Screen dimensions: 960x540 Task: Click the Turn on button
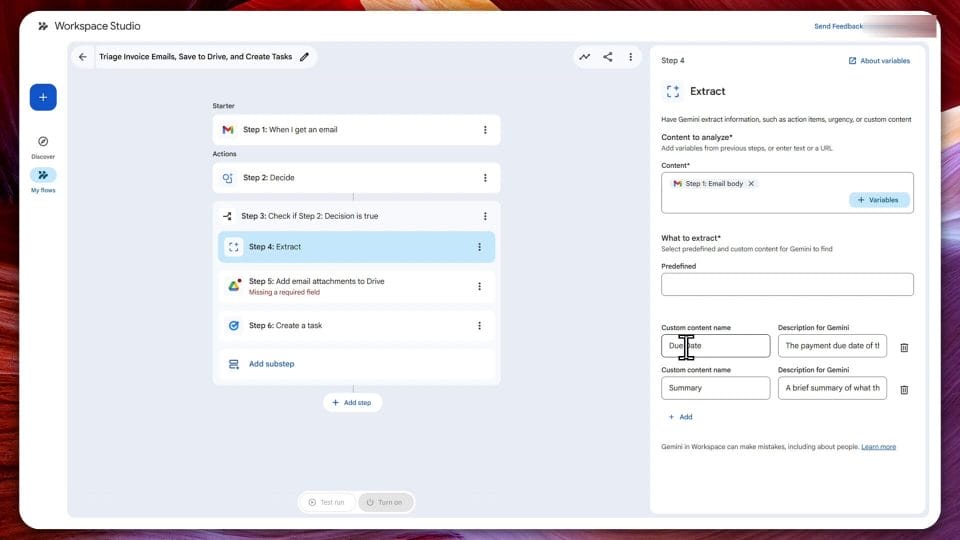tap(385, 503)
